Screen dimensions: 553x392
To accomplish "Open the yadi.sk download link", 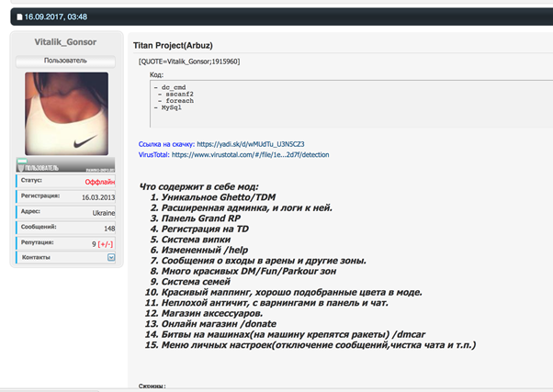I will tap(251, 144).
